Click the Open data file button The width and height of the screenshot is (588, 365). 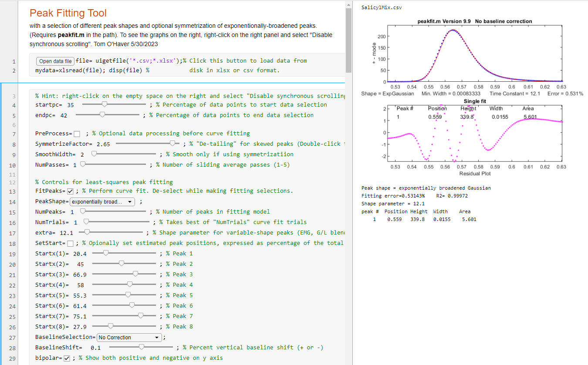55,61
